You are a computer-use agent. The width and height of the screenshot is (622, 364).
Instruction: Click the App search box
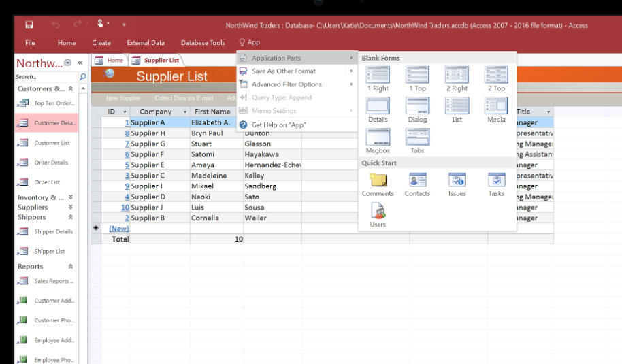250,42
